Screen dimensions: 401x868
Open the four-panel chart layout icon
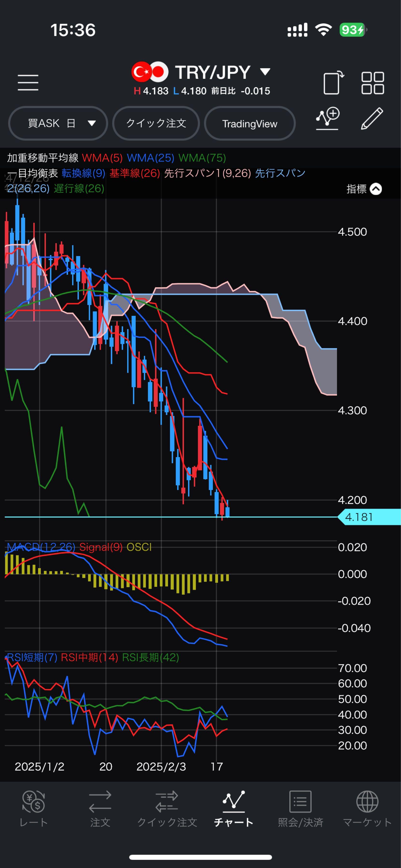pos(372,82)
